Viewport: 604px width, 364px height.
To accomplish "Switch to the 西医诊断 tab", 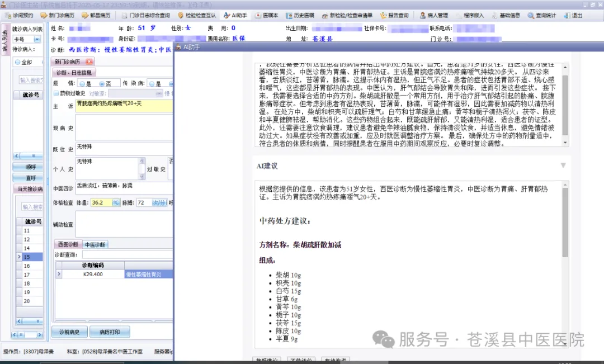I will tap(68, 244).
